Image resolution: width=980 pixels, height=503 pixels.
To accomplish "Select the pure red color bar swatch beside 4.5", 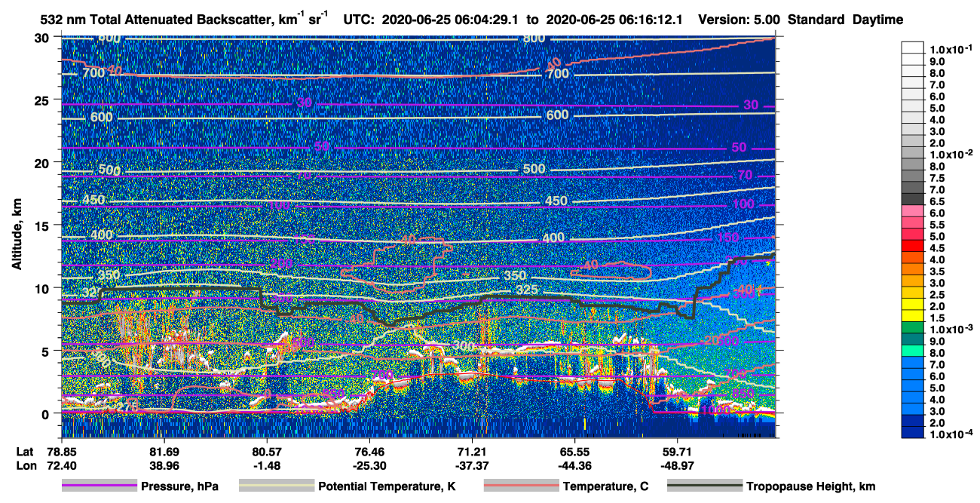I will (x=912, y=247).
